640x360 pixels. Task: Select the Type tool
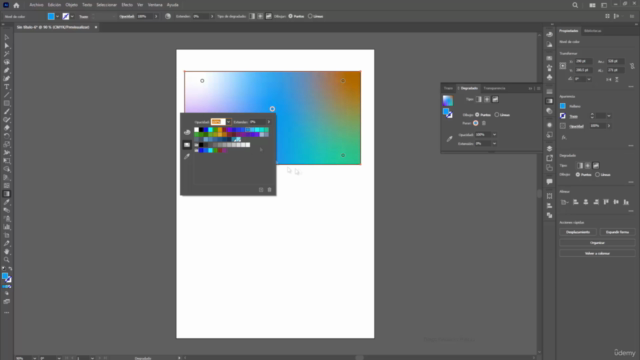pyautogui.click(x=7, y=87)
